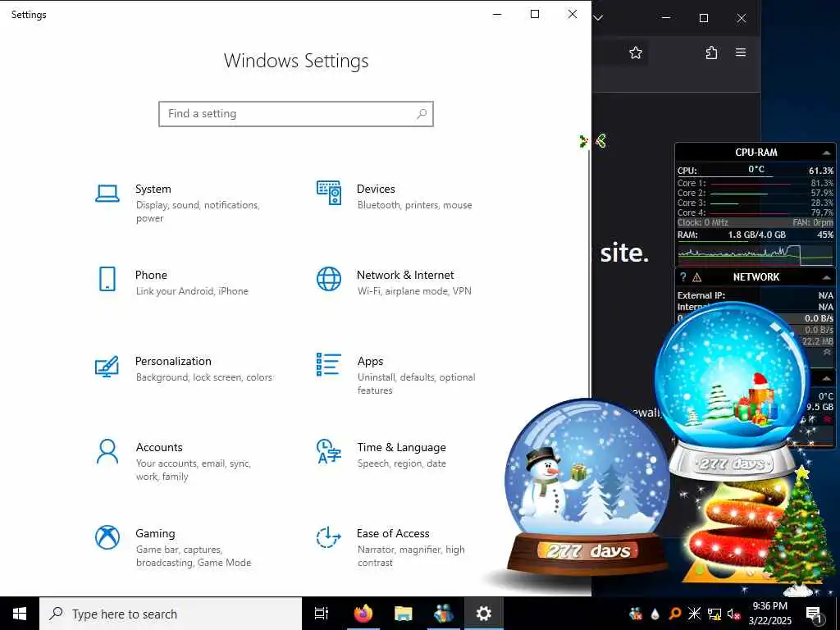Click the Phone settings icon
The image size is (840, 630).
pyautogui.click(x=107, y=279)
